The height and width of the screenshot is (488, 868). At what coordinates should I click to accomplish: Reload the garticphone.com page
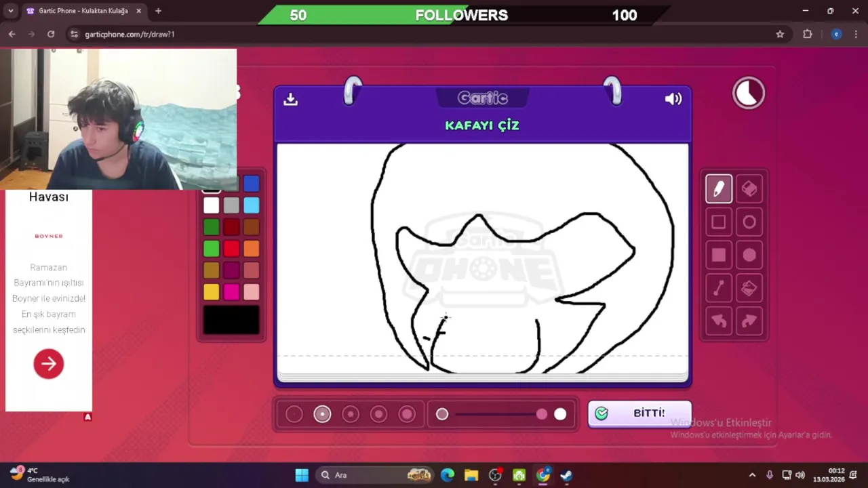51,34
